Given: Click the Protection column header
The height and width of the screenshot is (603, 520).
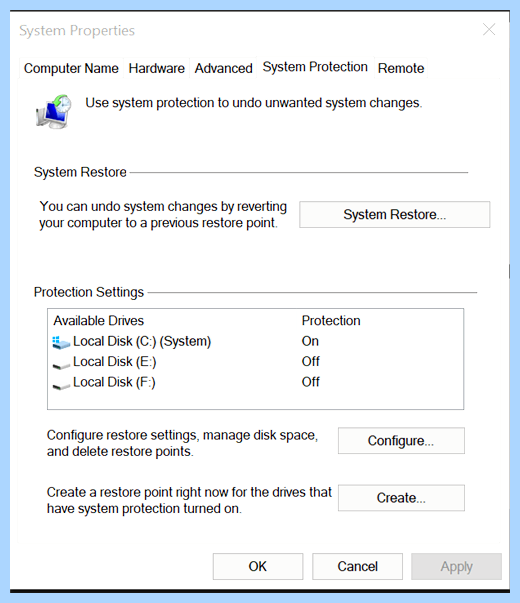Looking at the screenshot, I should coord(331,320).
